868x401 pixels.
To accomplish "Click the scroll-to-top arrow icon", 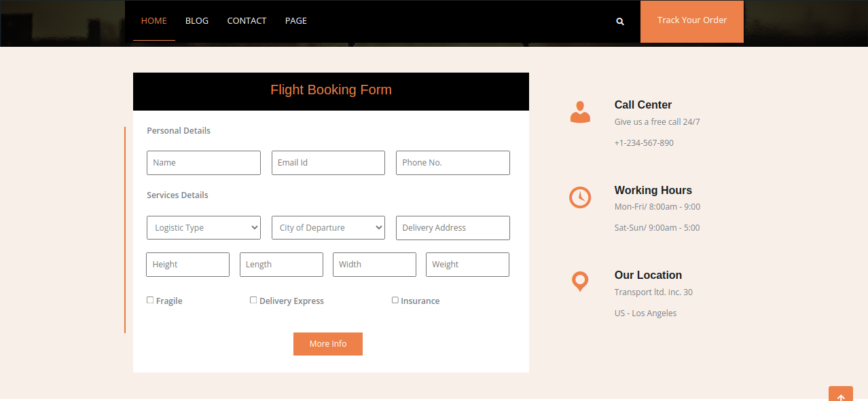I will tap(840, 396).
